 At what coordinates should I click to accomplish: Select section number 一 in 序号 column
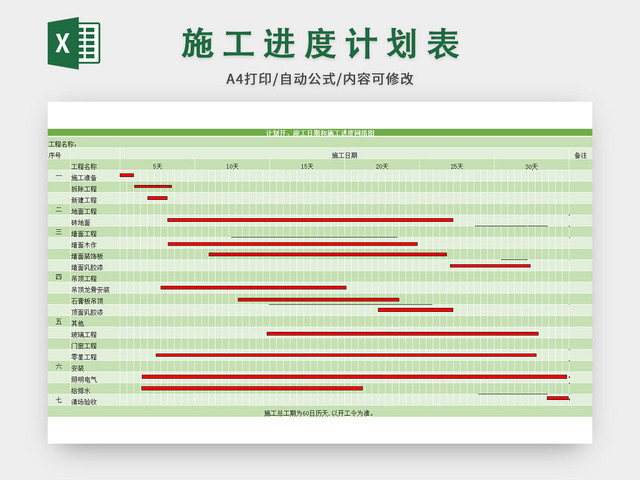tap(59, 176)
